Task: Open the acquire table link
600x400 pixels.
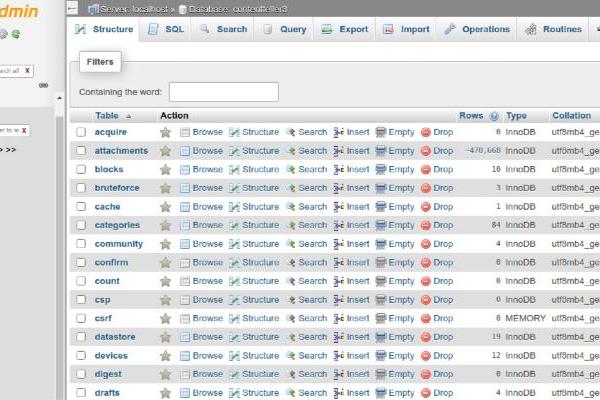Action: pos(111,132)
